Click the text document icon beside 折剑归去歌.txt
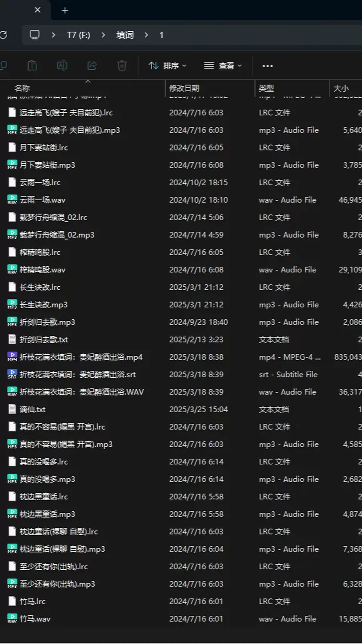Screen dimensions: 362x644 (12, 340)
